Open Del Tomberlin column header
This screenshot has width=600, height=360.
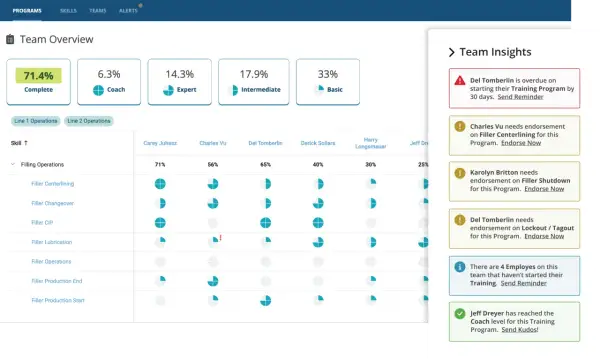pos(265,143)
